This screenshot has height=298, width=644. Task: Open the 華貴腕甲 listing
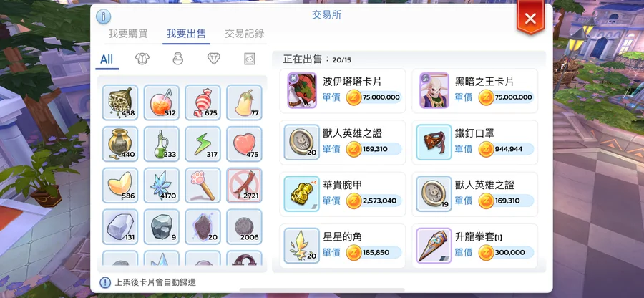[343, 194]
